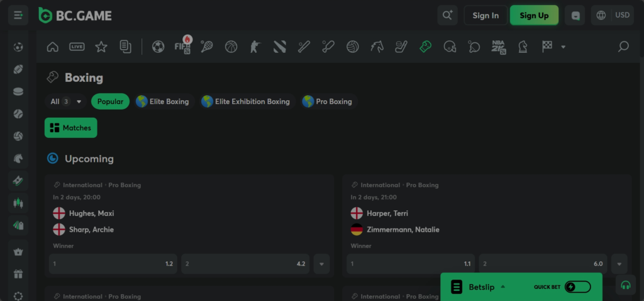Open soccer in the left sidebar
Image resolution: width=644 pixels, height=301 pixels.
click(x=18, y=47)
